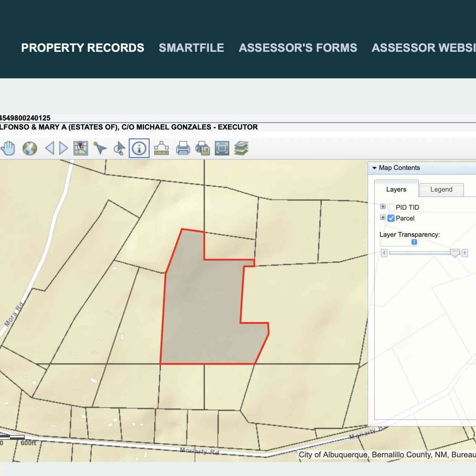Click the map attribution text

387,455
